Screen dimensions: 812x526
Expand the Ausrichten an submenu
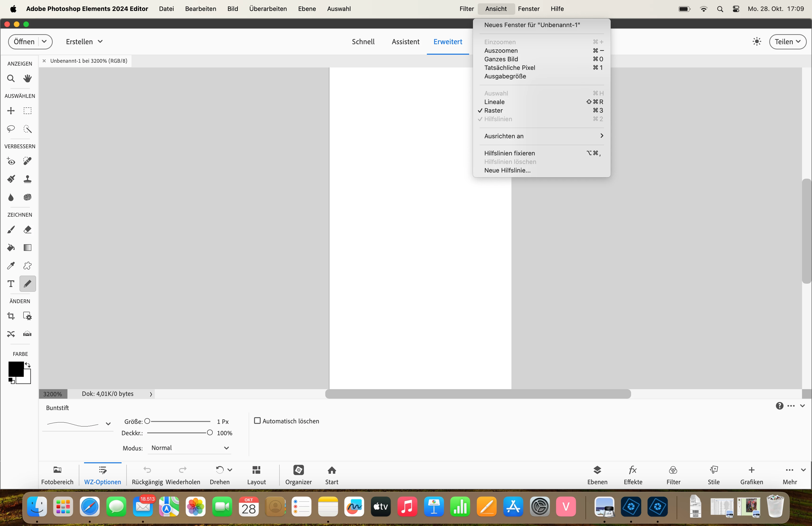point(543,136)
